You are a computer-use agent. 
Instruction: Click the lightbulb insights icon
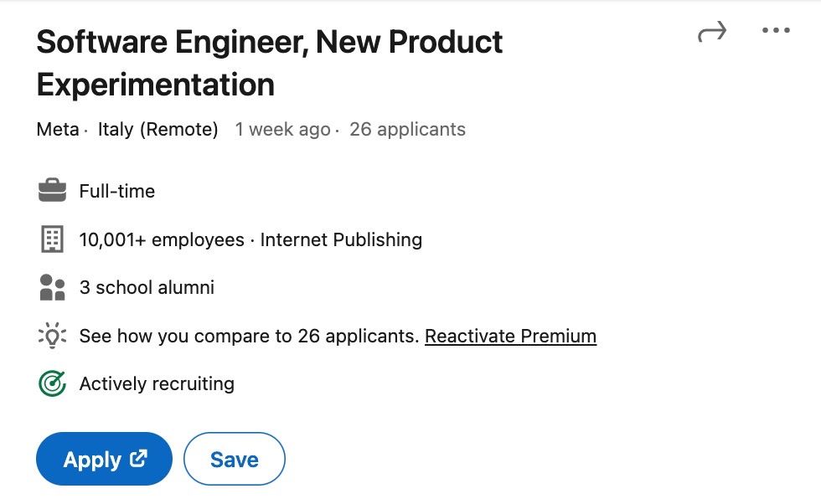click(x=52, y=337)
